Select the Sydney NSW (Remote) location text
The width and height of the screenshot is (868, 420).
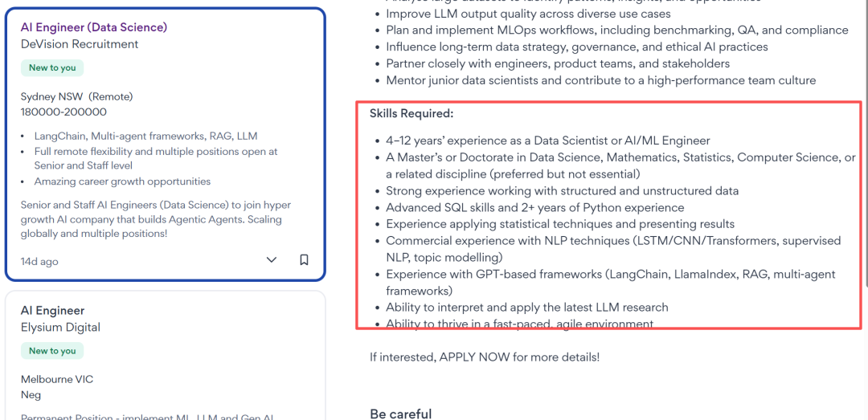[76, 96]
